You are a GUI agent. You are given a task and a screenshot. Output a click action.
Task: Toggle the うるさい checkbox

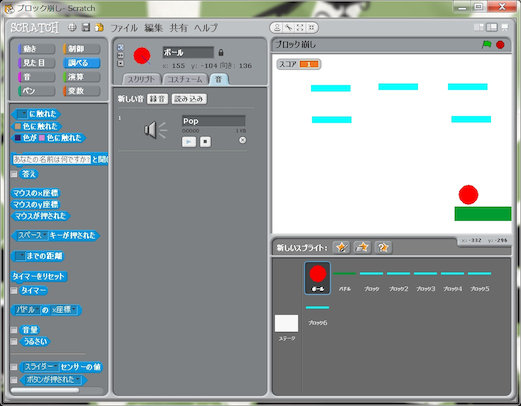pyautogui.click(x=14, y=341)
